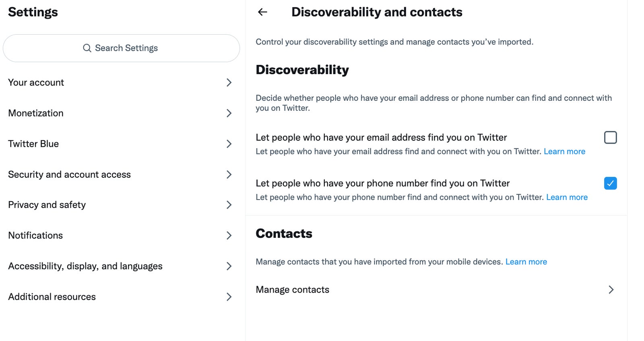The image size is (644, 341).
Task: Open Learn more about email discoverability
Action: 564,151
